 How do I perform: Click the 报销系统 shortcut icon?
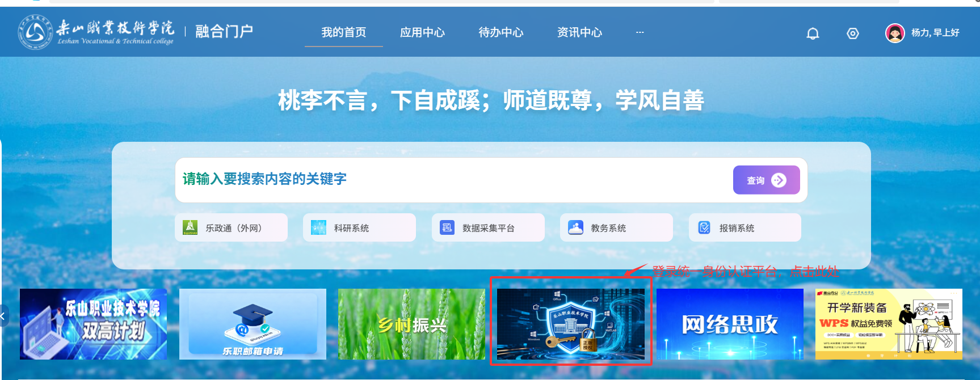[x=704, y=227]
